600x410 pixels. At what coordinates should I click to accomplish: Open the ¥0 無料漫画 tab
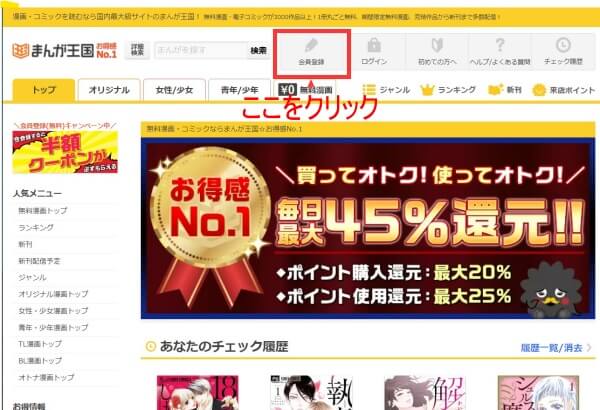[305, 90]
